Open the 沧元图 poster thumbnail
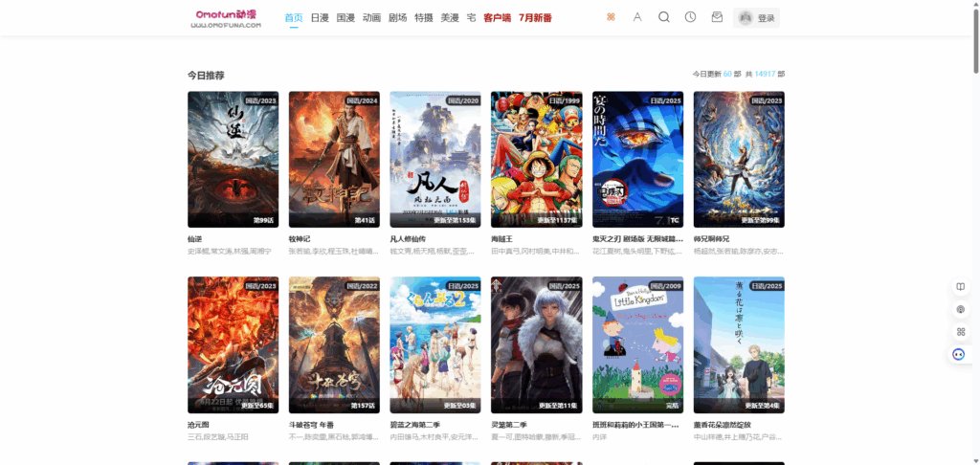Screen dimensions: 980x465 [234, 345]
